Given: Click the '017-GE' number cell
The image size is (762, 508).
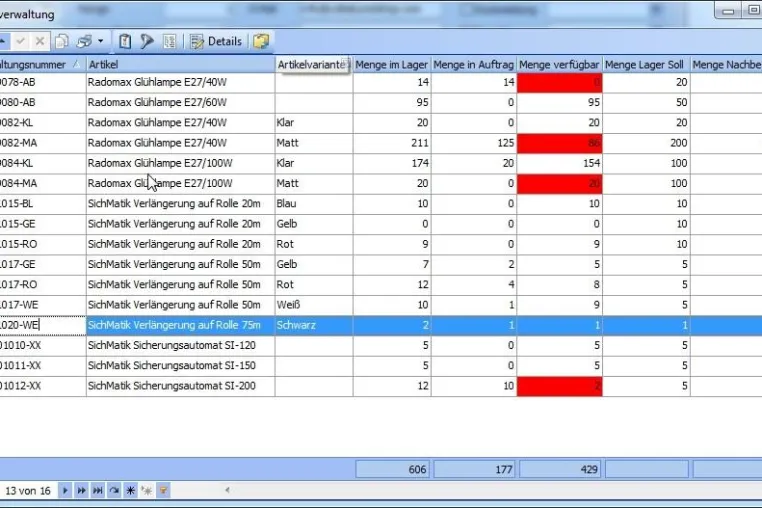Looking at the screenshot, I should [x=43, y=264].
